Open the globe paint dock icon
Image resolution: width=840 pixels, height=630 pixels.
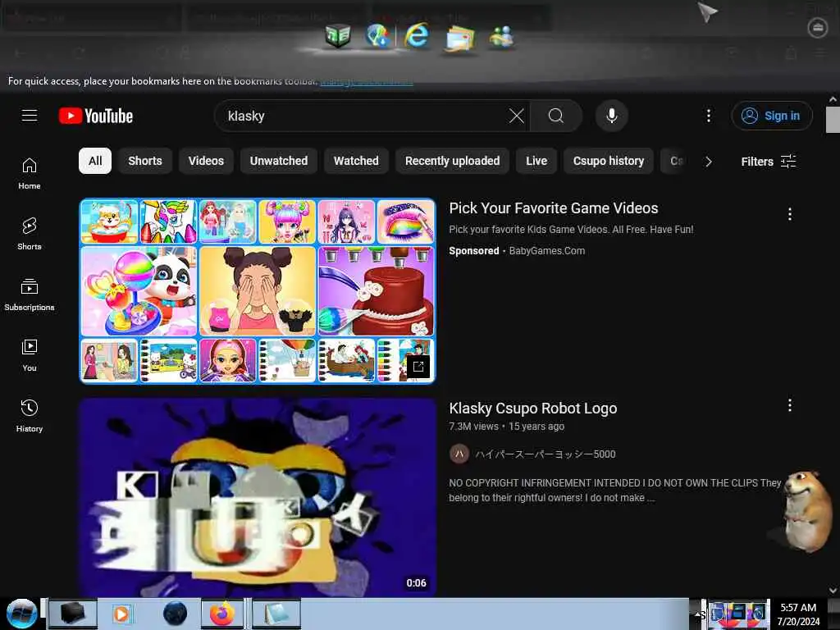(x=377, y=36)
